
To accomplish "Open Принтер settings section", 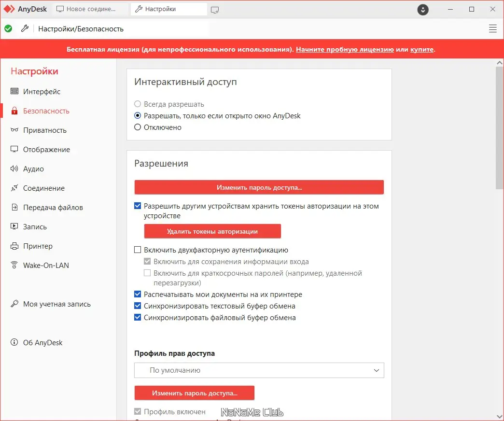I will [38, 246].
